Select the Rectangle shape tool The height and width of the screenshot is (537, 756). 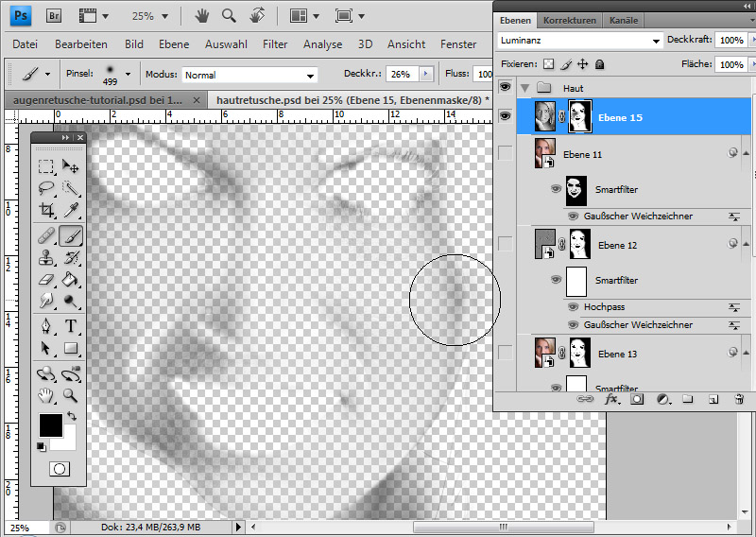(71, 348)
